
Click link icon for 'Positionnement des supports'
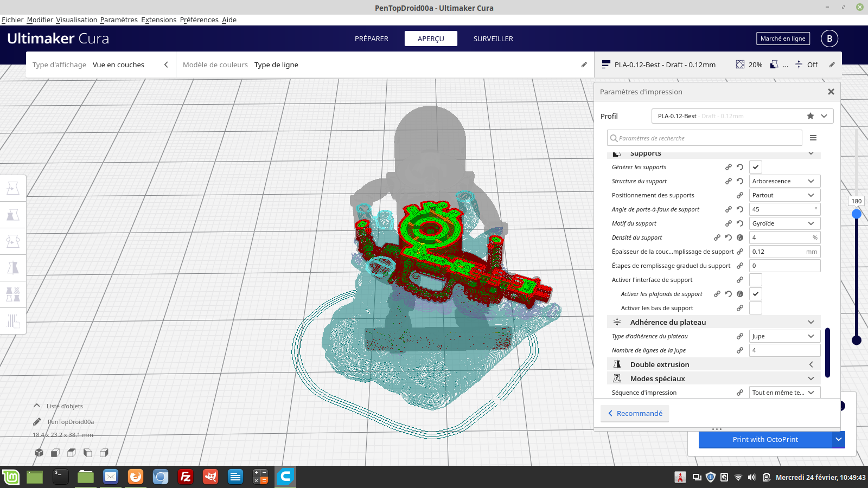click(740, 195)
